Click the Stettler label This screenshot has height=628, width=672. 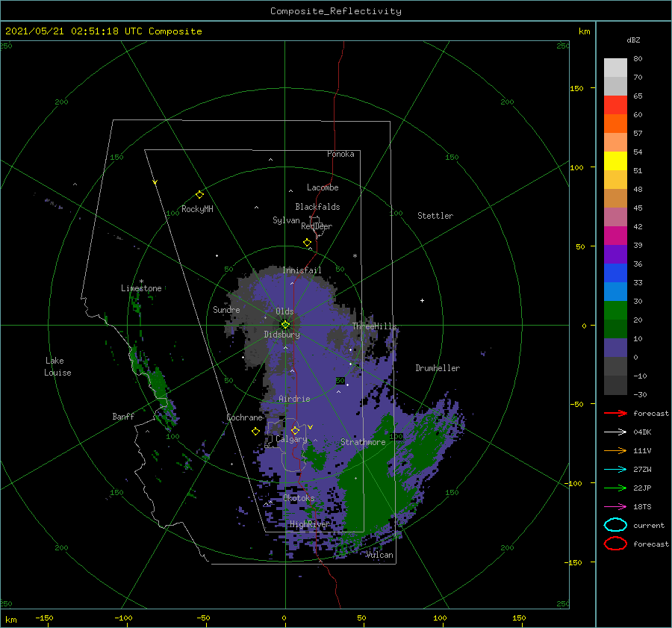[435, 216]
